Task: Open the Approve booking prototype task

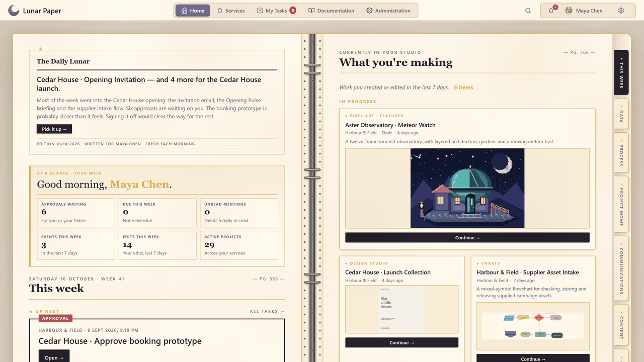Action: [x=54, y=357]
